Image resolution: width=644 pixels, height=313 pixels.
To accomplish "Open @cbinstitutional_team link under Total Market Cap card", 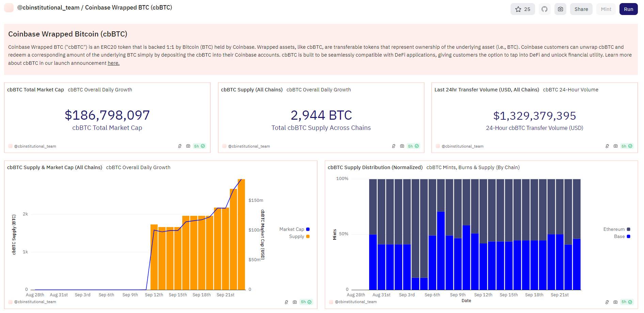I will coord(35,146).
